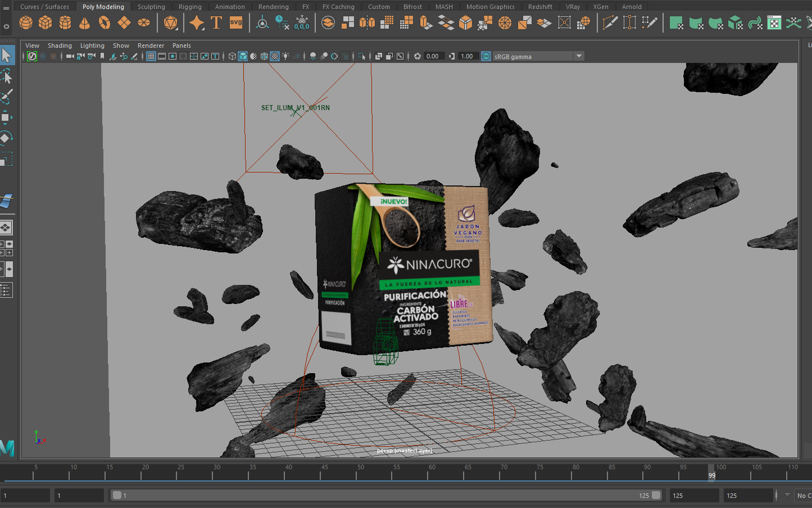
Task: Switch to four-view pane layout
Action: 6,248
